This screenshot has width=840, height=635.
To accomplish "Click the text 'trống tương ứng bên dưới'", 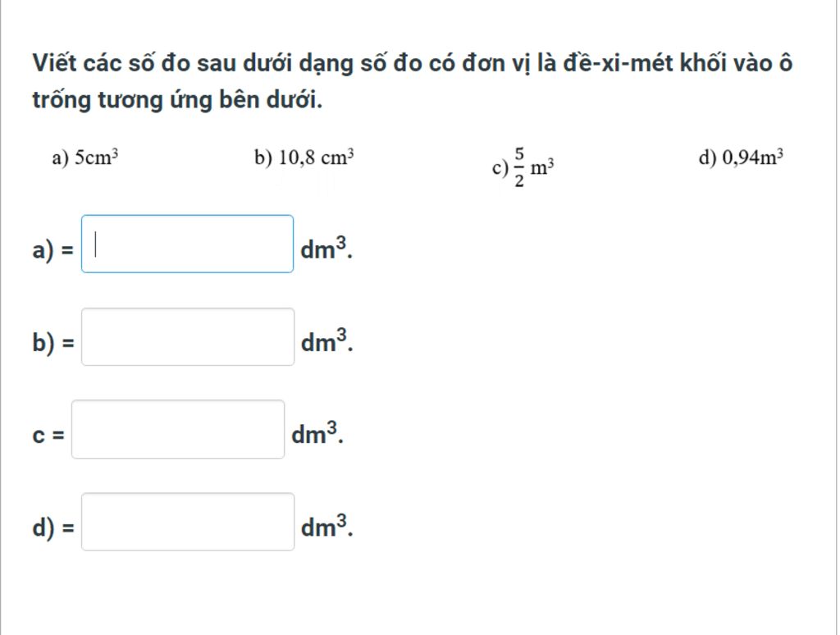I will 177,100.
